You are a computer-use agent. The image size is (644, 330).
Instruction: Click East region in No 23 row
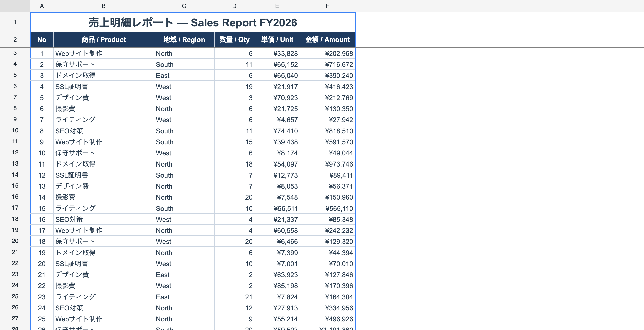pyautogui.click(x=184, y=297)
